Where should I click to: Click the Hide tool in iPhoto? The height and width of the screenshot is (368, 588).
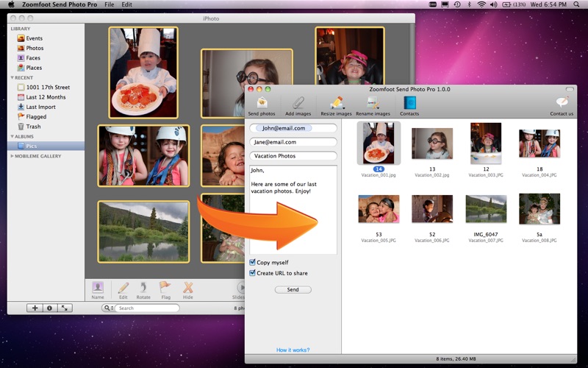point(188,290)
